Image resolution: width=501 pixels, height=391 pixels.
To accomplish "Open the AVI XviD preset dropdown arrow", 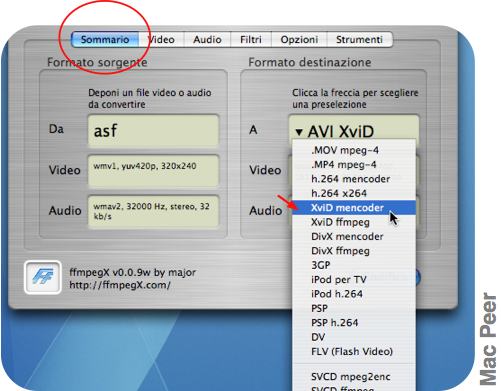I will 299,132.
